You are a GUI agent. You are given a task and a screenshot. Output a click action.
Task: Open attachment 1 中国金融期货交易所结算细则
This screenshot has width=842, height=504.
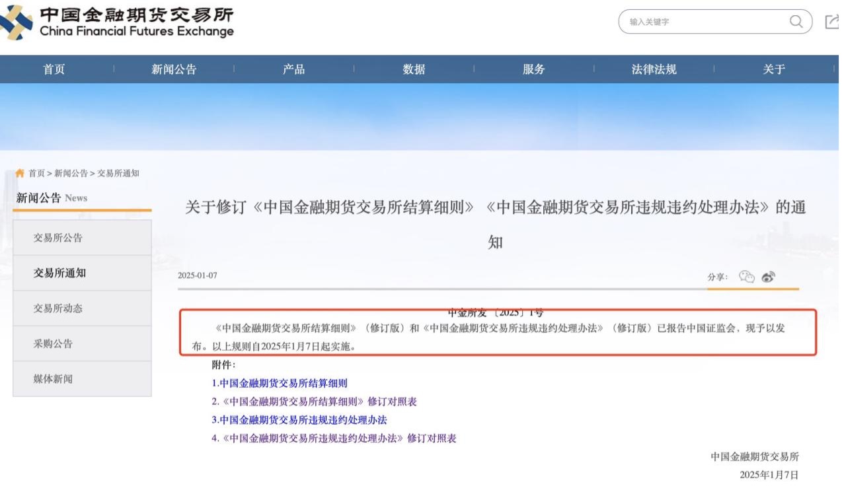point(280,383)
